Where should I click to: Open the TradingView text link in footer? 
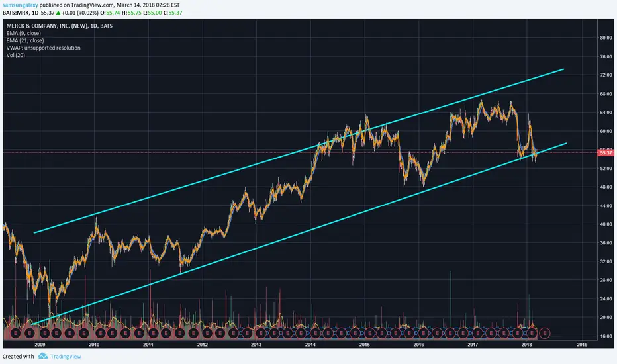(66, 357)
